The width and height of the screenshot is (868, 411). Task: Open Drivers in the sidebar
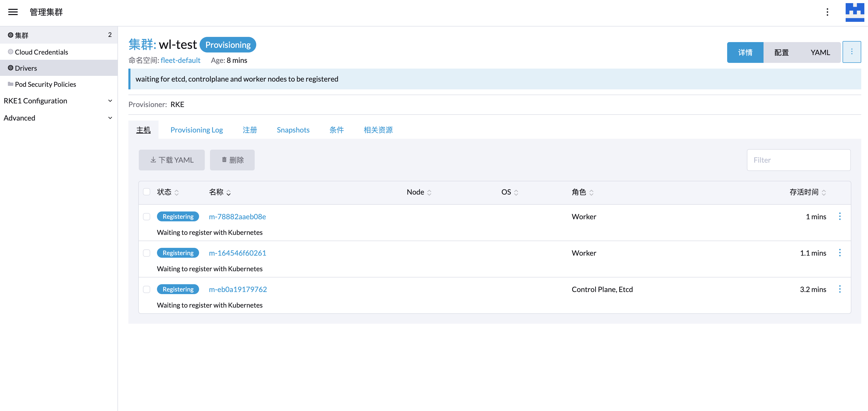pos(59,68)
